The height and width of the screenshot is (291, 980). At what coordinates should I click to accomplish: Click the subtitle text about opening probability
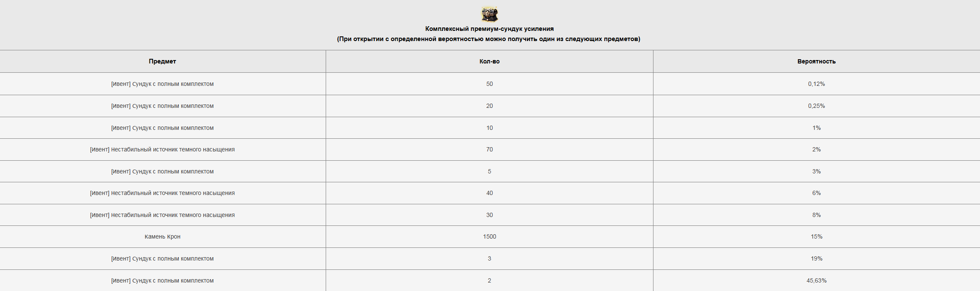[488, 39]
